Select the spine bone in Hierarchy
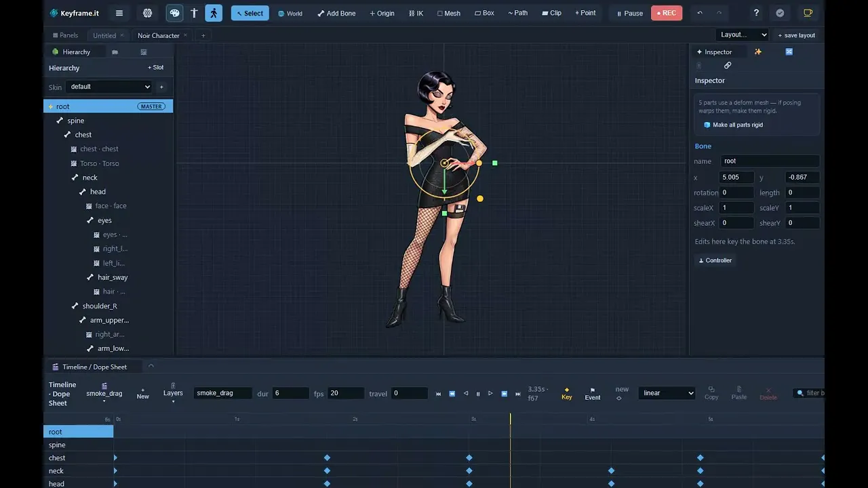The width and height of the screenshot is (868, 488). (x=75, y=121)
